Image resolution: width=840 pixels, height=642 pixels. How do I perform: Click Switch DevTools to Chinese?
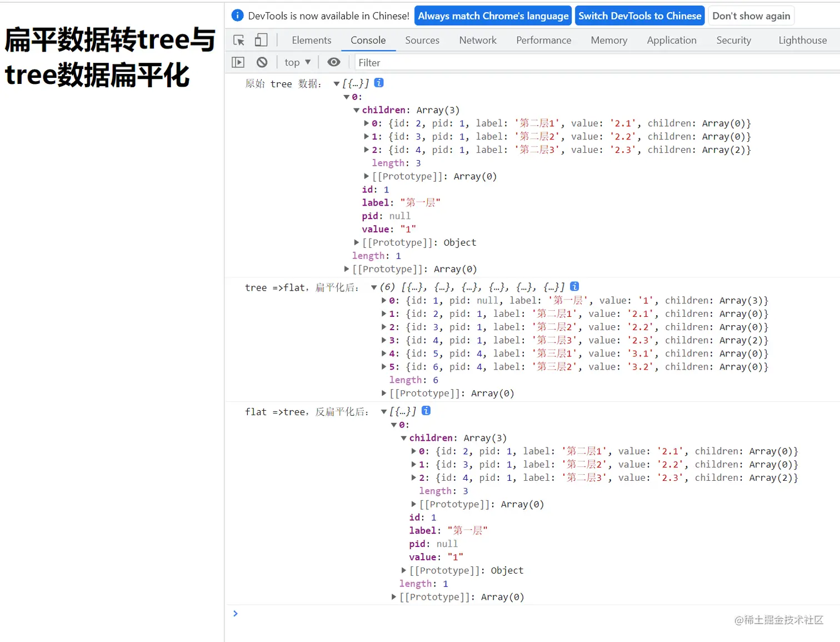(639, 16)
